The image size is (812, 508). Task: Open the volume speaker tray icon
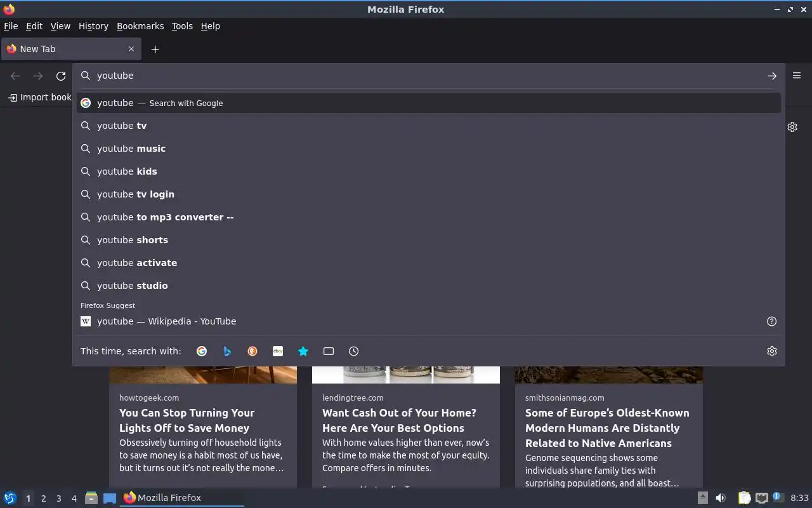pyautogui.click(x=721, y=498)
